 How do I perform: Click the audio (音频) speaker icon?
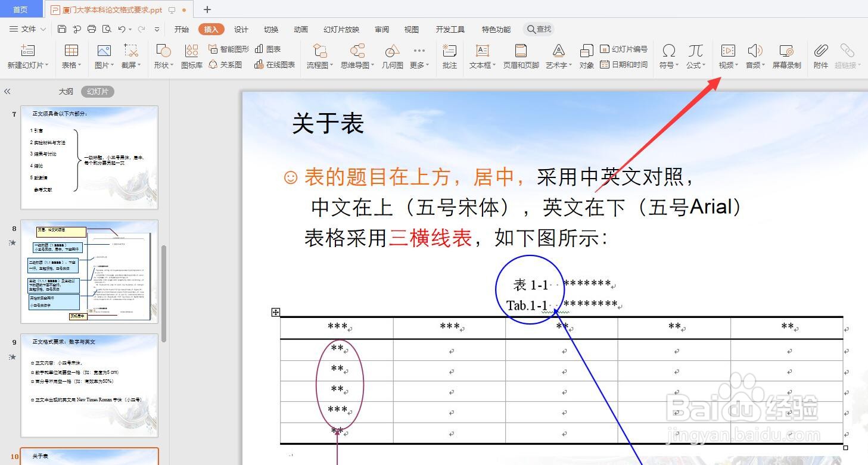(755, 51)
